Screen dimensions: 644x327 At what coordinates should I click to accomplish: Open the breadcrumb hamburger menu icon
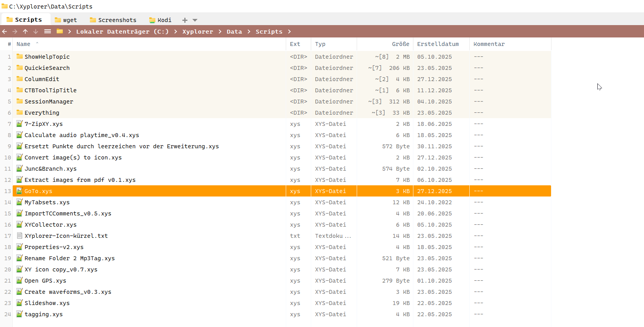[x=47, y=32]
